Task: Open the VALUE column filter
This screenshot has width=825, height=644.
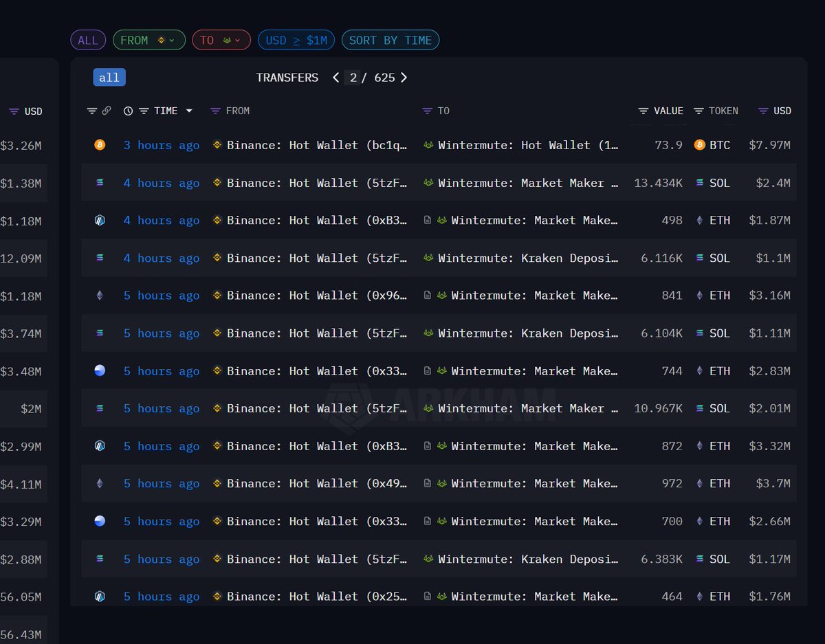Action: (643, 111)
